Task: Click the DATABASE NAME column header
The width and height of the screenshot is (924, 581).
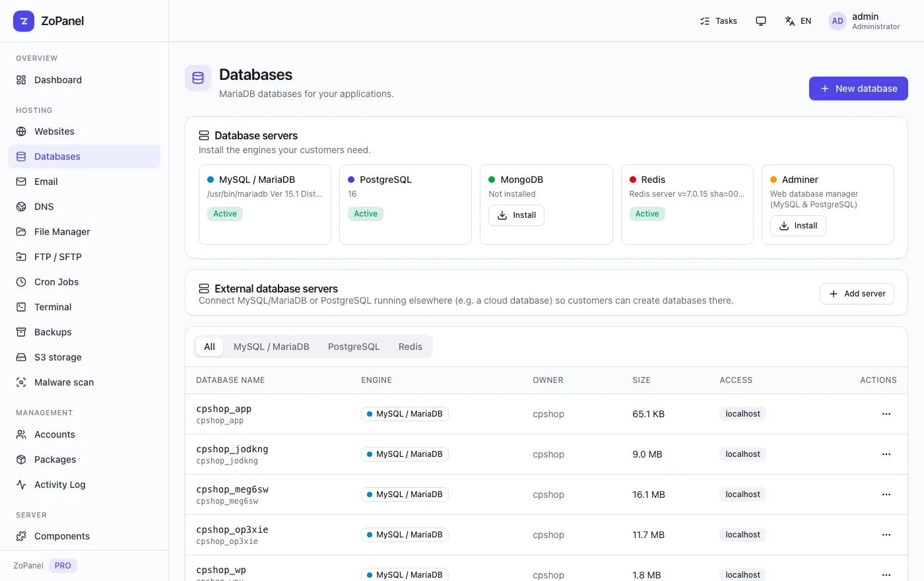Action: click(230, 380)
